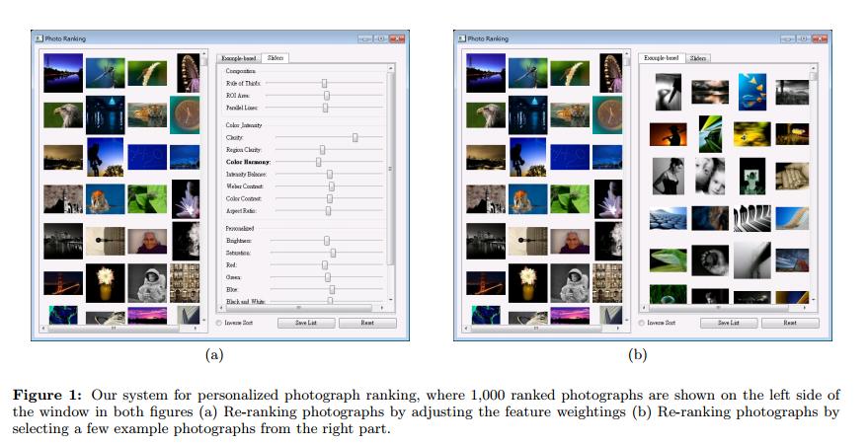Select the Inverse Sort radio button in window (a)
Viewport: 868px width, 444px height.
pyautogui.click(x=218, y=323)
